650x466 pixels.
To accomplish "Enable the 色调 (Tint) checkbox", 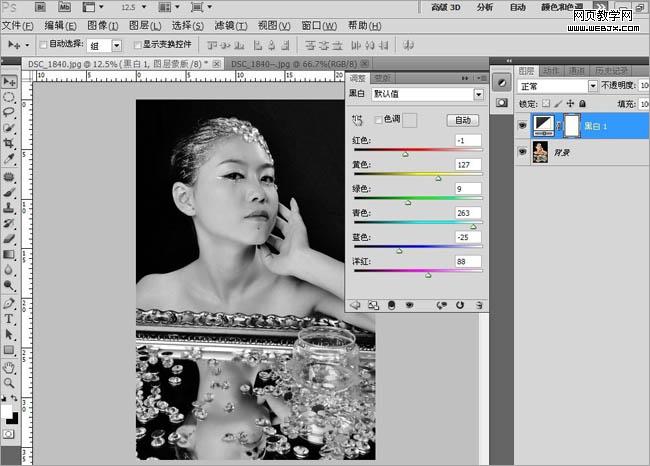I will tap(376, 120).
